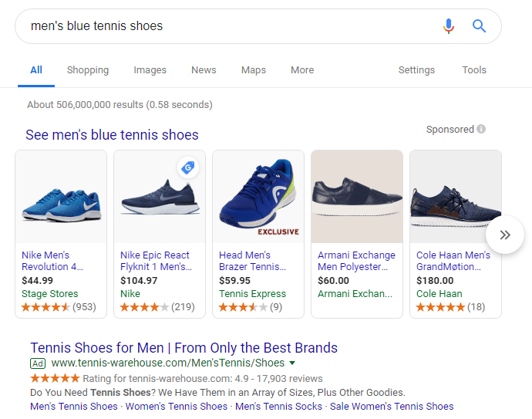The image size is (532, 419).
Task: Click the price tag badge on Nike Epic React
Action: tap(188, 167)
